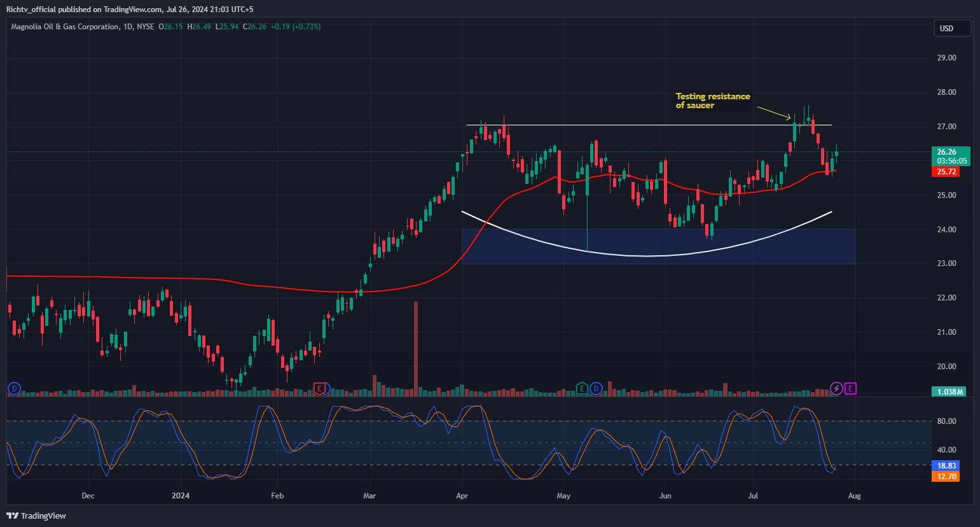980x527 pixels.
Task: Click the high value H26.49
Action: pyautogui.click(x=199, y=27)
